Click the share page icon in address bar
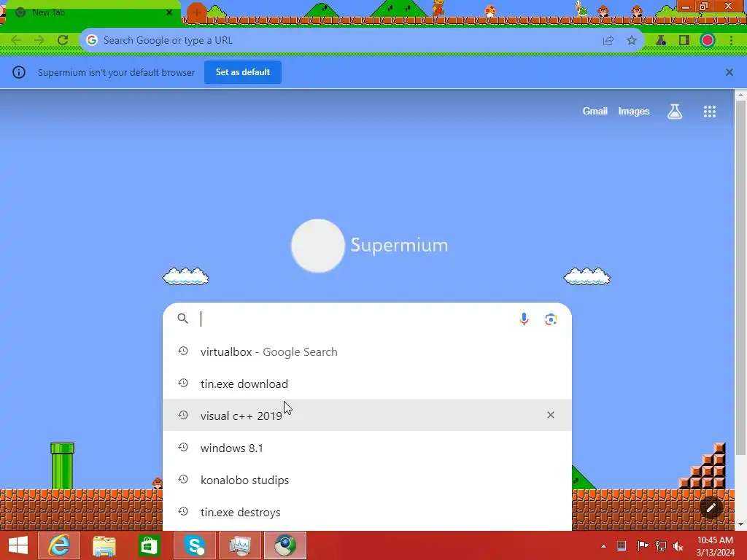The width and height of the screenshot is (747, 560). pyautogui.click(x=608, y=41)
